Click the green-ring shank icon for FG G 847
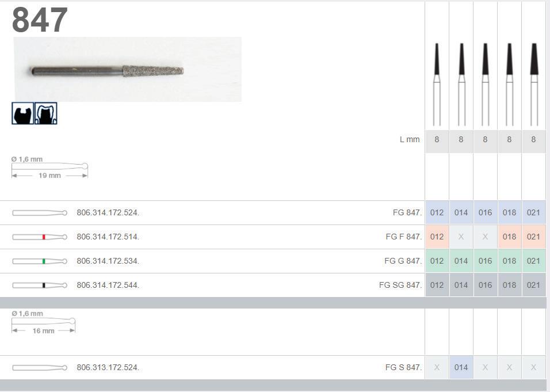550x392 pixels. coord(40,261)
